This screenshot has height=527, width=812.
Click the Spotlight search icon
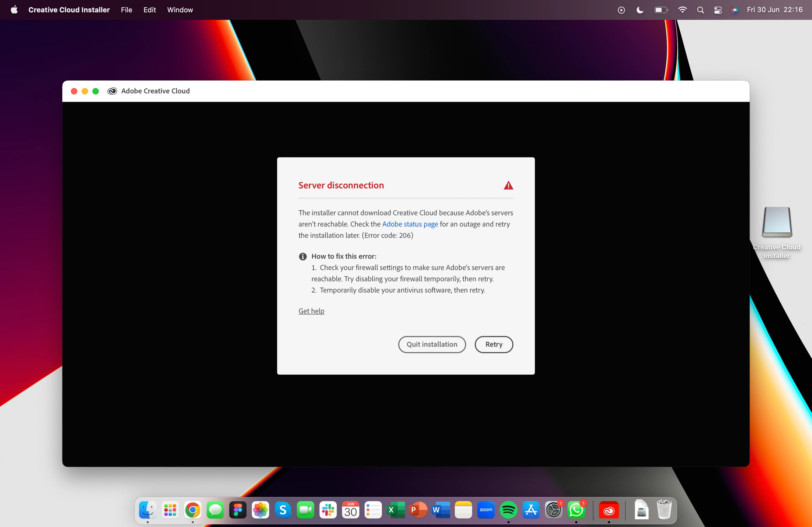pos(701,10)
